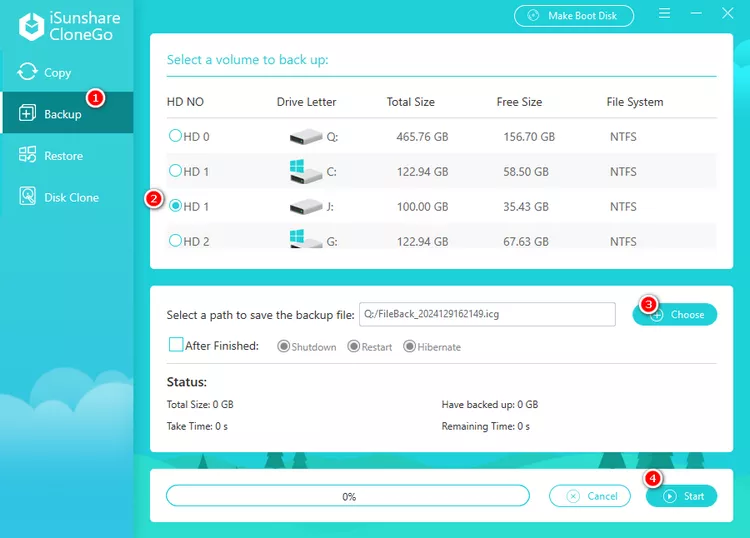Select HD 2 radio button for G: drive
750x538 pixels.
tap(175, 240)
